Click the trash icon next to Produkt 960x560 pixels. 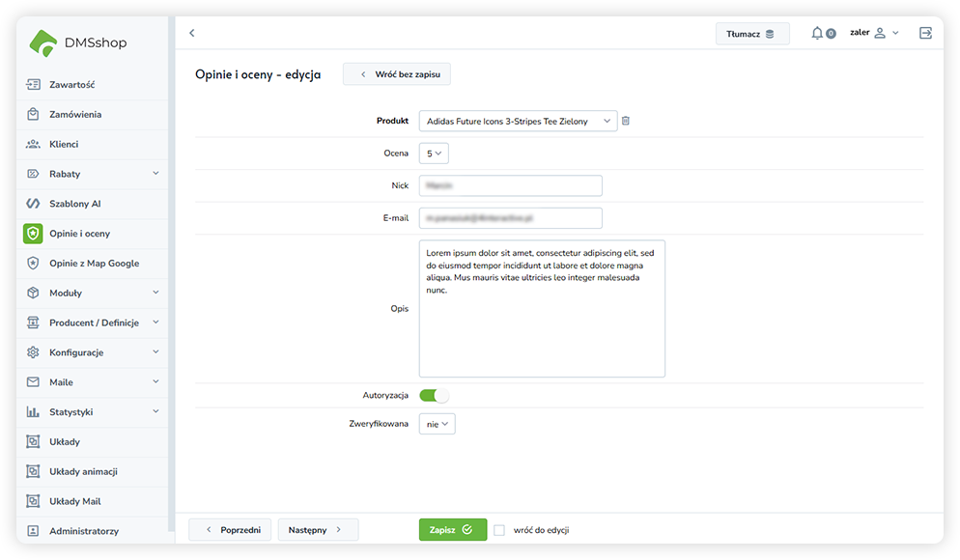pyautogui.click(x=626, y=121)
